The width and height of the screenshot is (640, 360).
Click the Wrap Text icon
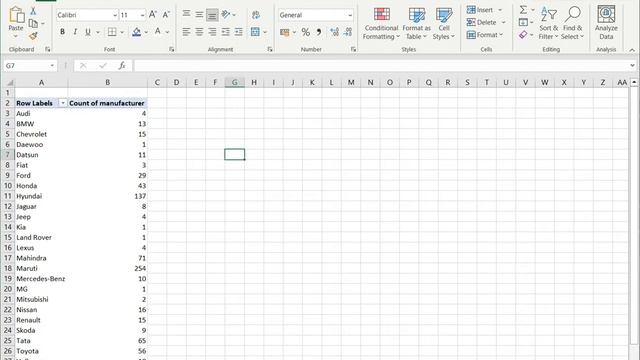coord(256,15)
